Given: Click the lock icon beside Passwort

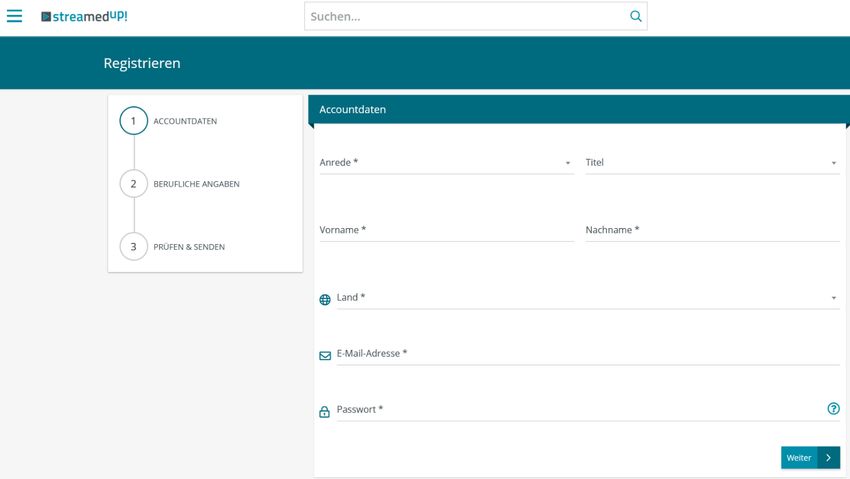Looking at the screenshot, I should 324,411.
